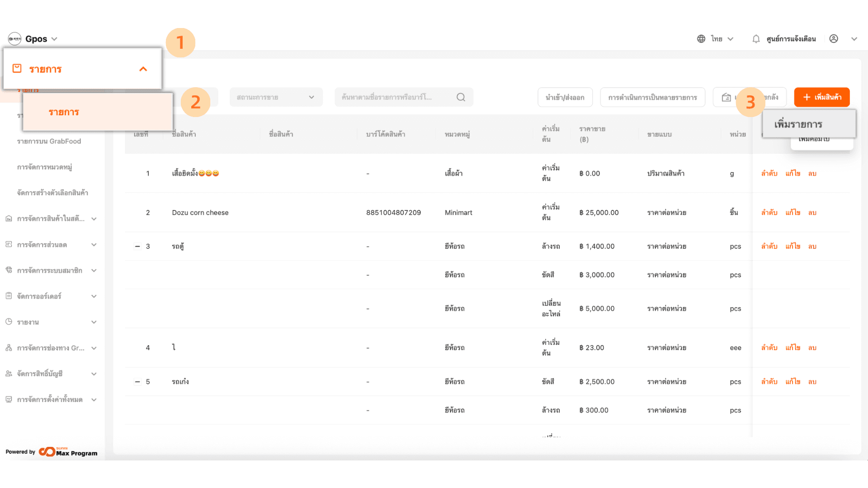Click the รายงาน clock icon in sidebar
Screen dimensions: 868x488
coord(9,322)
